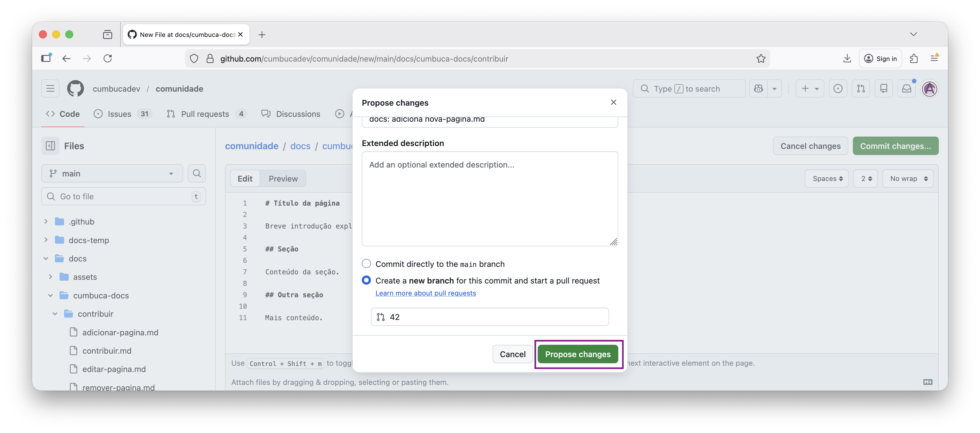Open editar-pagina.md in the file tree

(114, 369)
